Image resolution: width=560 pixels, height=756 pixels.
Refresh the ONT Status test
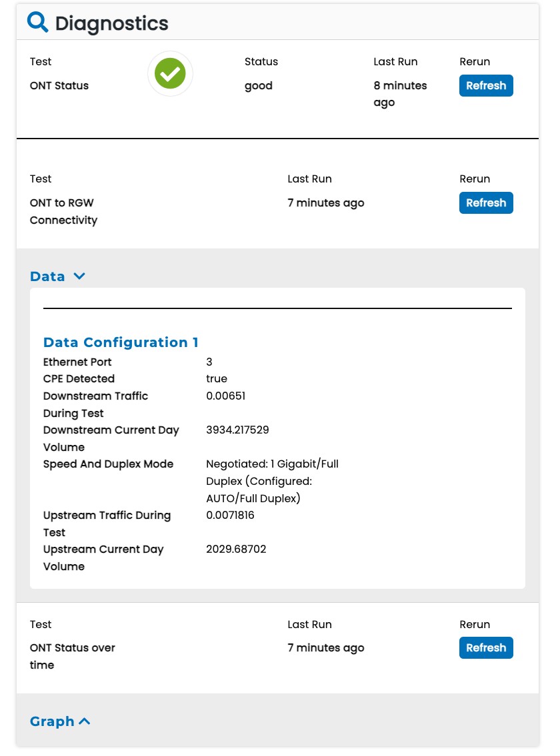485,86
